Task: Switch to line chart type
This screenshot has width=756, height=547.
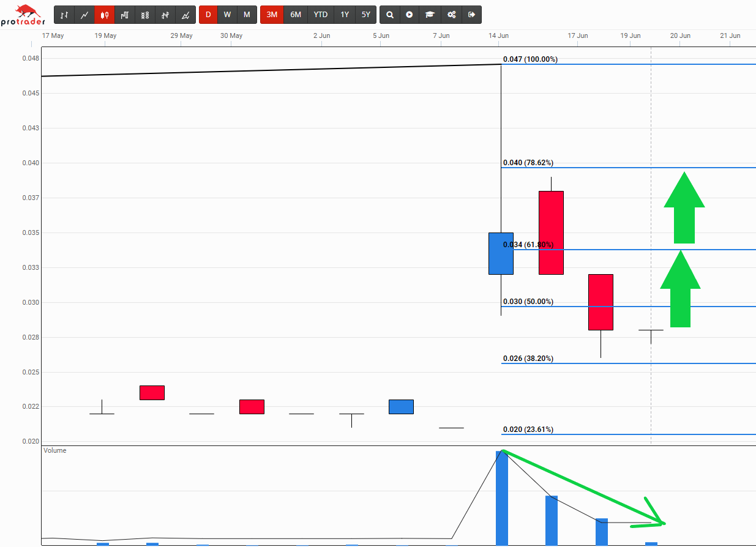Action: [84, 15]
